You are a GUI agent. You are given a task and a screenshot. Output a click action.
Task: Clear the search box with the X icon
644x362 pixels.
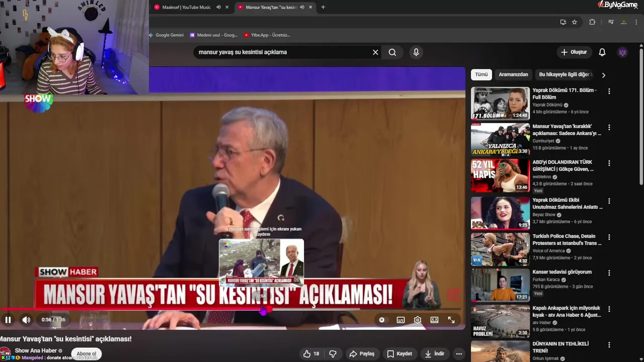click(375, 52)
